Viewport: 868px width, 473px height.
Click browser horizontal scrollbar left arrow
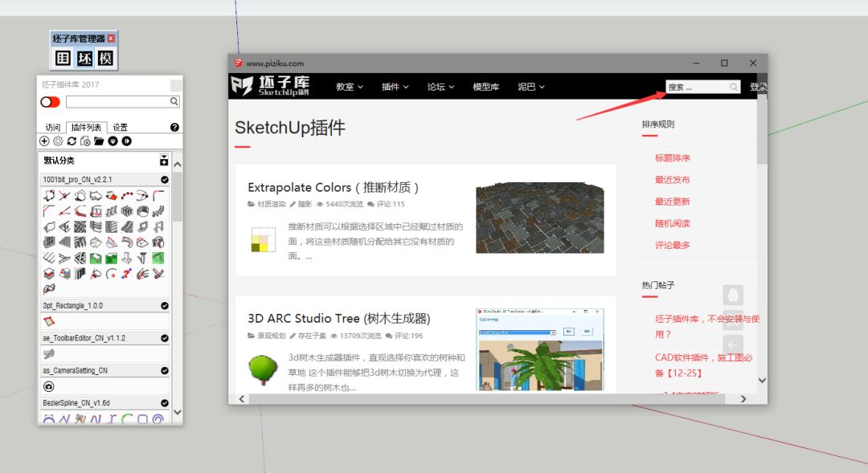pyautogui.click(x=241, y=399)
